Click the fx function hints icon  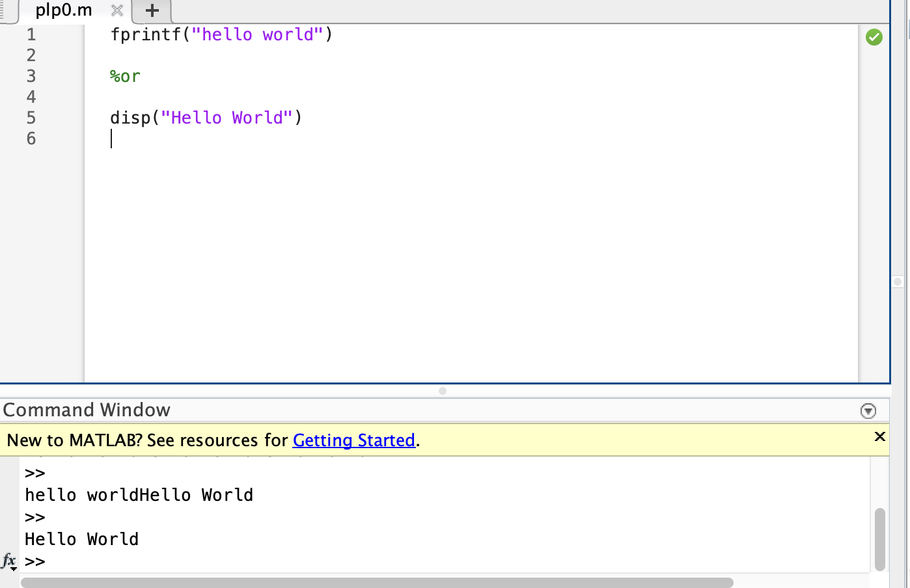pyautogui.click(x=8, y=560)
